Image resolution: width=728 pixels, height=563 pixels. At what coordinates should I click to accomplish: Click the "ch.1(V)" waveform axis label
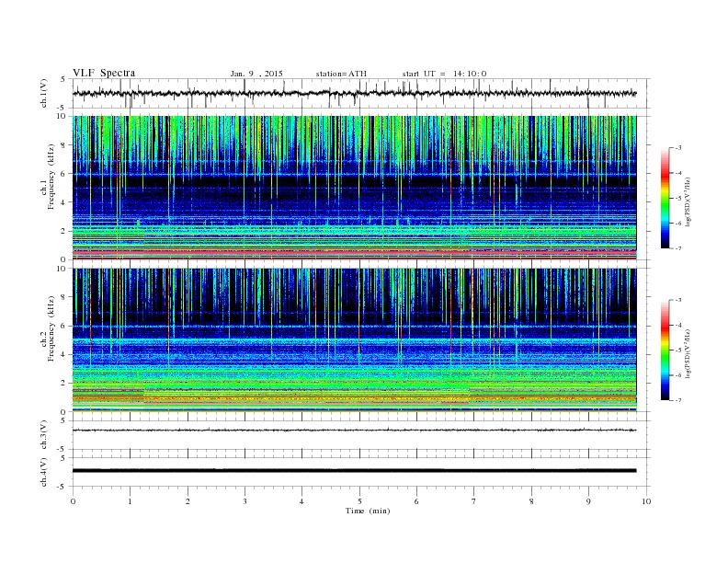pyautogui.click(x=44, y=93)
